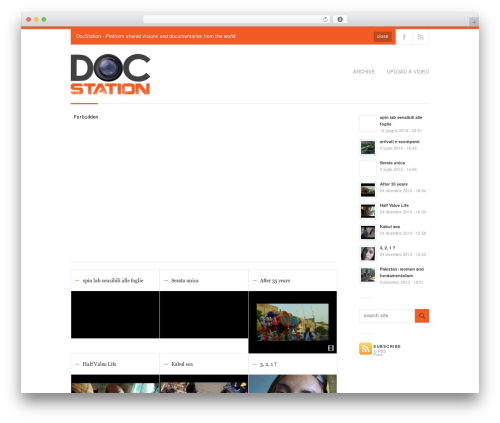Open the RSS feed icon in top bar

click(421, 37)
